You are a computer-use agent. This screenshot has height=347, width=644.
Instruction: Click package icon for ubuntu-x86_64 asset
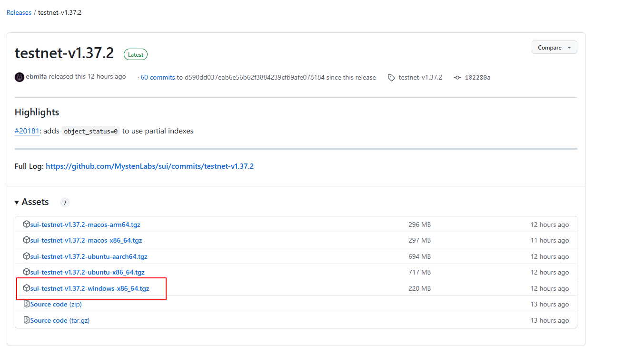pos(27,272)
